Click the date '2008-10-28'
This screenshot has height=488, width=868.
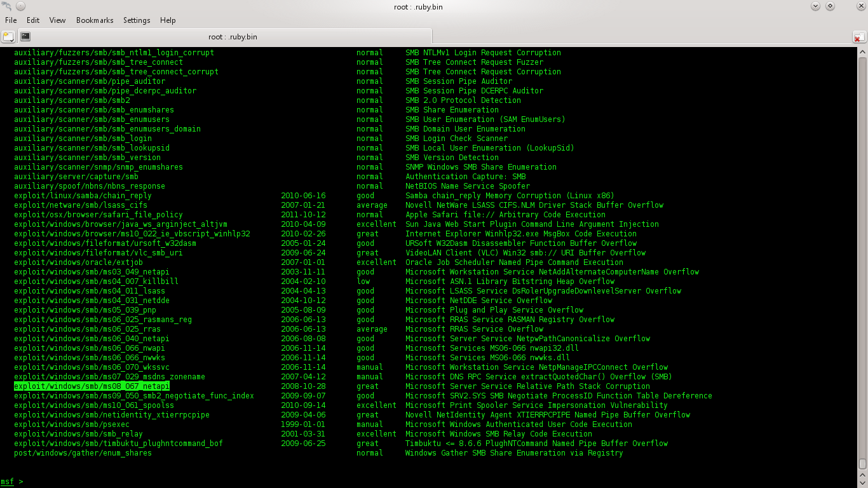[303, 386]
